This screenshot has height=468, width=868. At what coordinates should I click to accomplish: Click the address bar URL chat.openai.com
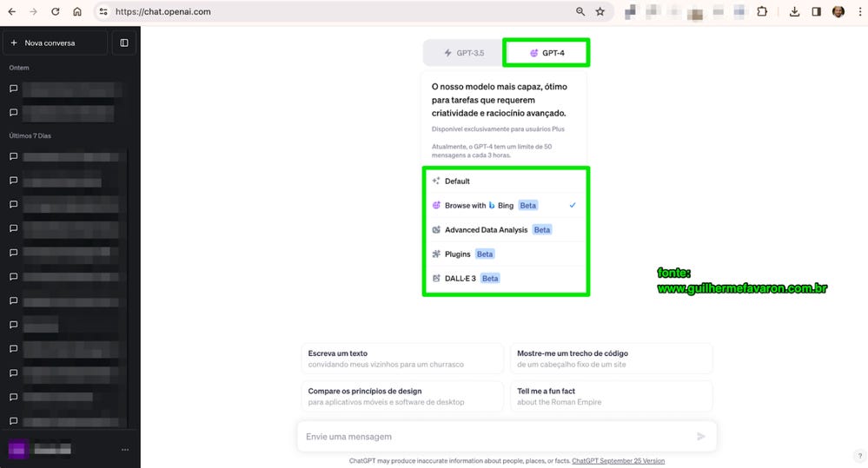point(162,11)
